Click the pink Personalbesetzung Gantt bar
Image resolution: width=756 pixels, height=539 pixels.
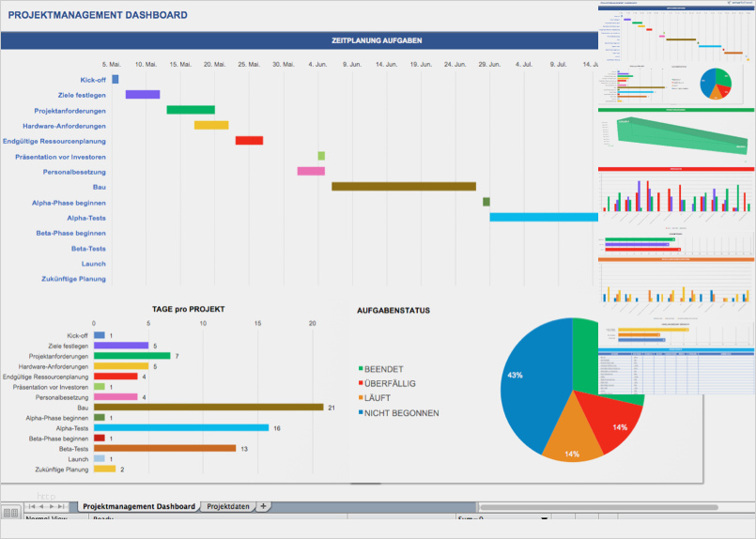(311, 171)
